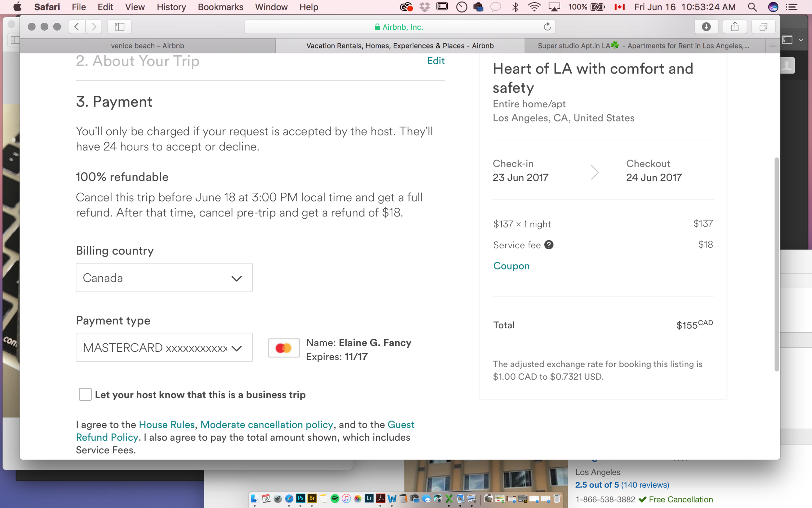Edit the About Your Trip section

point(436,60)
